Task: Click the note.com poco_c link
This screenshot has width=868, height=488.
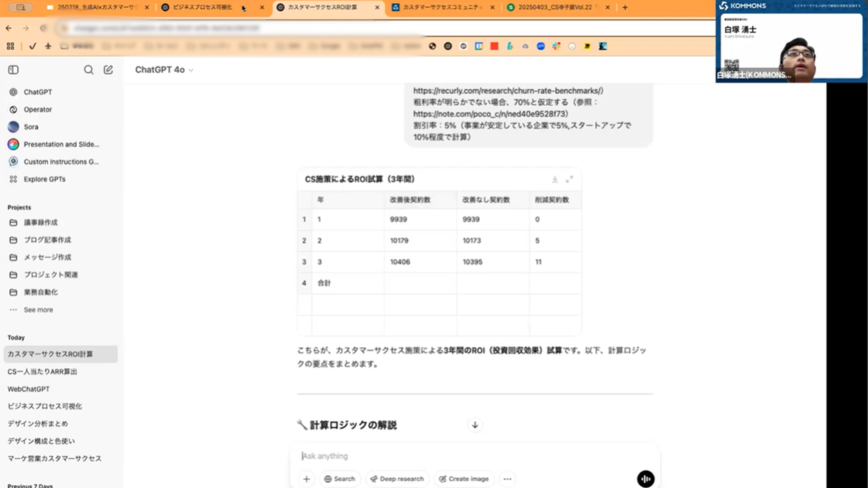Action: [490, 114]
